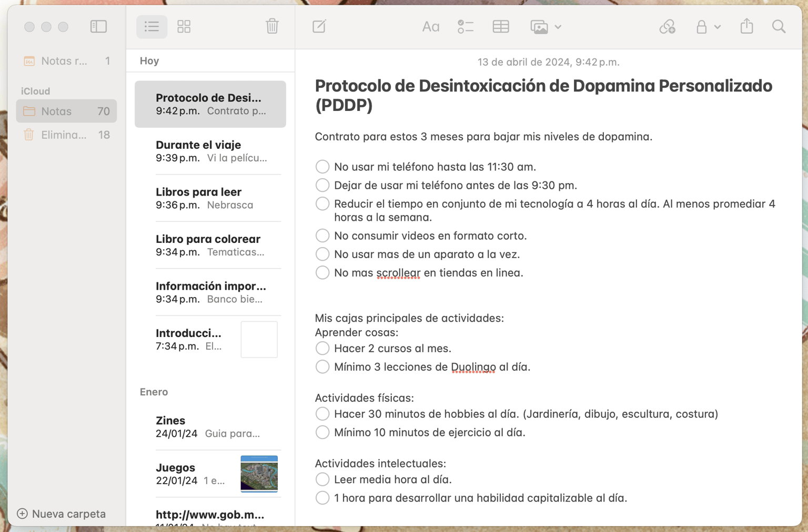Click the iCloud sidebar heading
Screen dimensions: 808x532
click(x=36, y=91)
